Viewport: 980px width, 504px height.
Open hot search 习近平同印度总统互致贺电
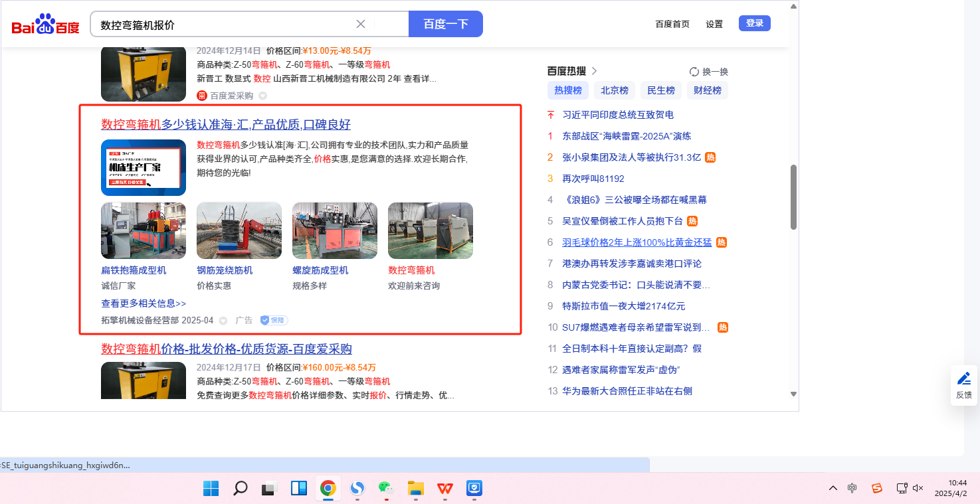tap(618, 115)
